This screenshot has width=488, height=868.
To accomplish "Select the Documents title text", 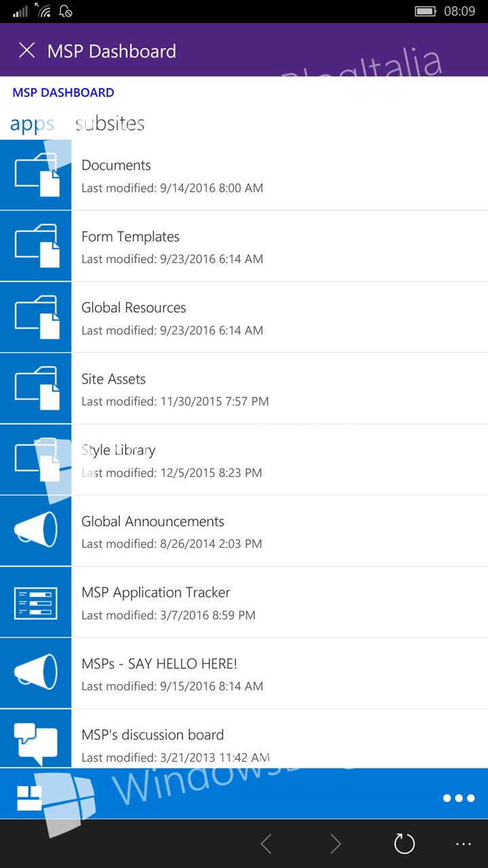I will (116, 165).
